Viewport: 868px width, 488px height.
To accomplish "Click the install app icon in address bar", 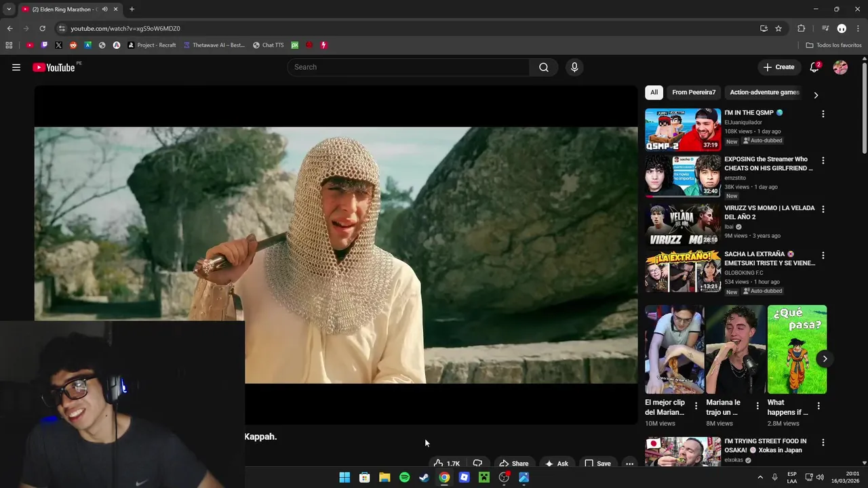I will click(764, 28).
